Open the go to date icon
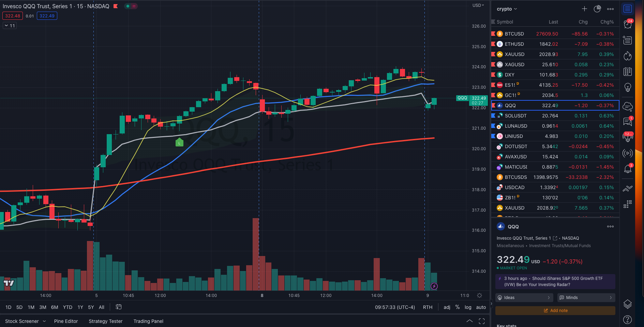 point(118,307)
